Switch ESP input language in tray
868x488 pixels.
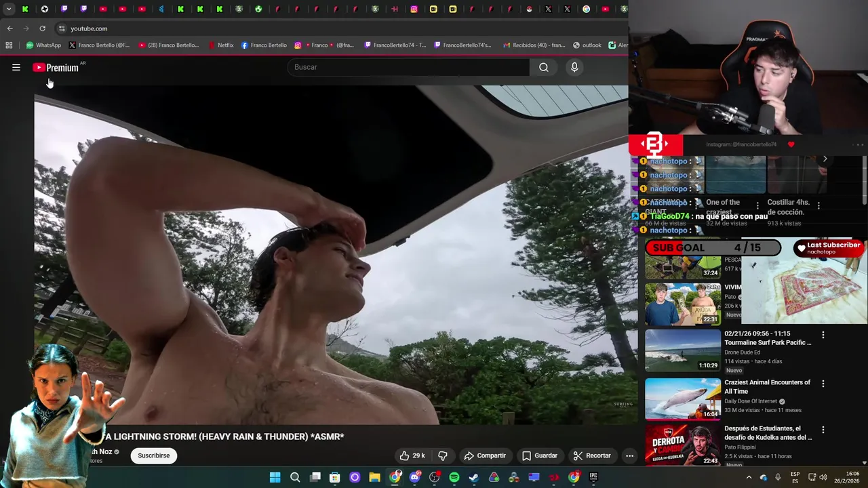(x=795, y=477)
